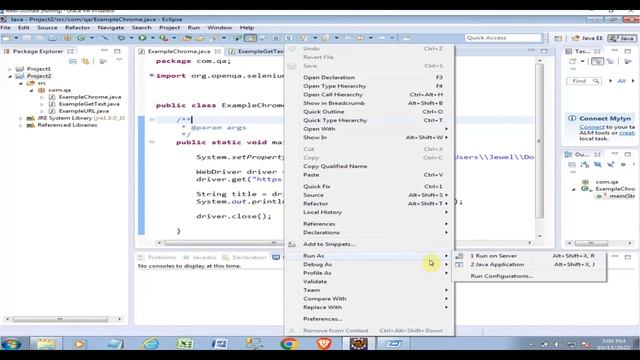Click All filter in Task List

621,81
